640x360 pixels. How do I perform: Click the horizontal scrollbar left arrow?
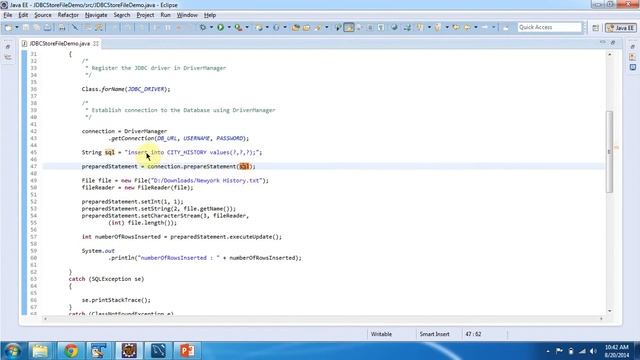45,319
